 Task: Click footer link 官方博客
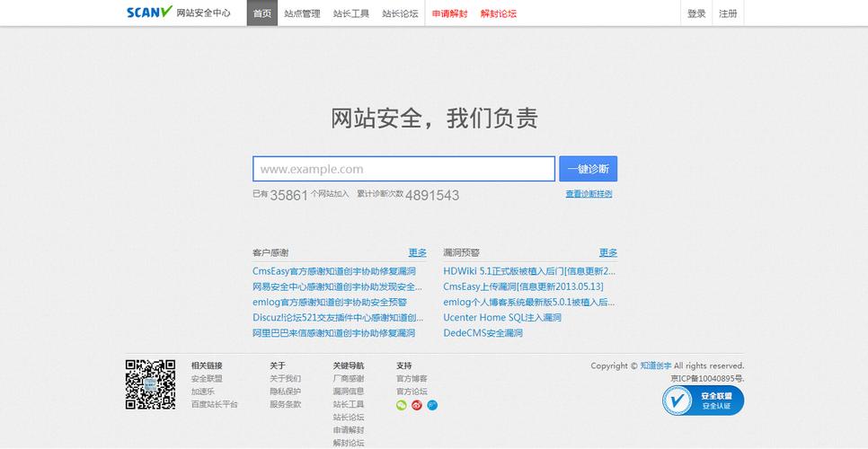pos(412,379)
